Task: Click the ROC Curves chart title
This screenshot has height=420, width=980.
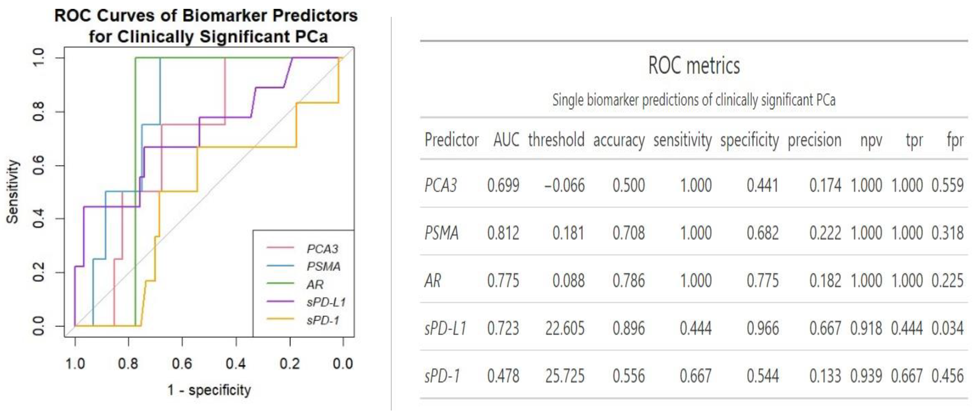Action: pyautogui.click(x=206, y=26)
